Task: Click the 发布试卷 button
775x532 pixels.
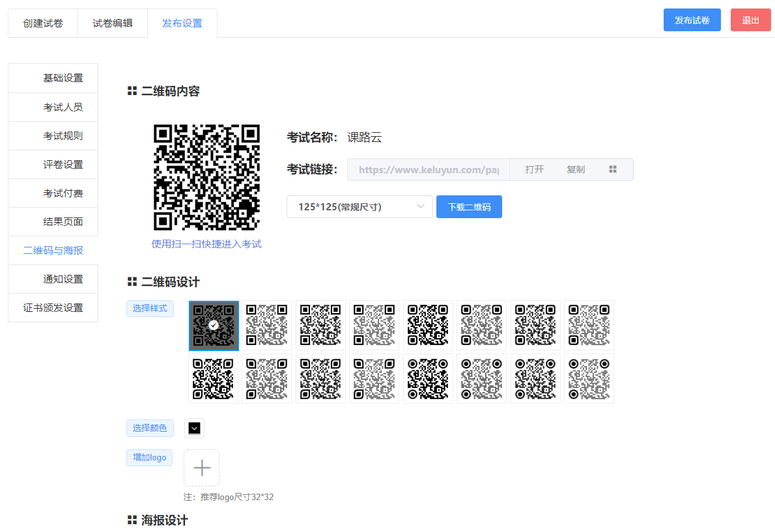Action: pyautogui.click(x=692, y=20)
